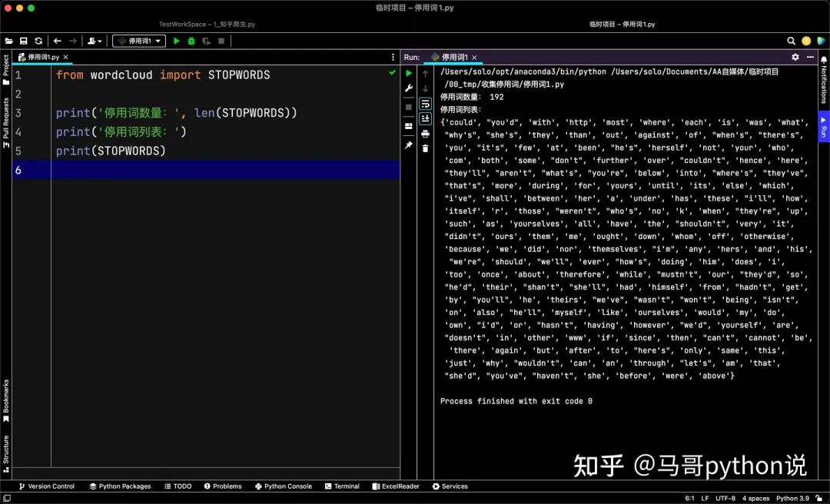Click the Save All disk icon
830x504 pixels.
click(24, 41)
